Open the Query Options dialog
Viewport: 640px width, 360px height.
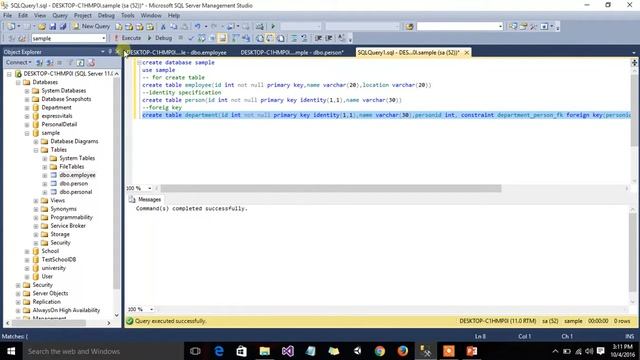coord(212,38)
